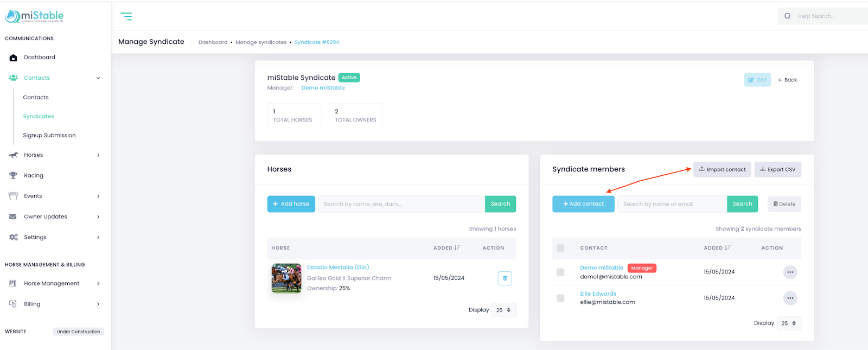
Task: Delete horse Estadio Mestalla with trash icon
Action: [x=505, y=278]
